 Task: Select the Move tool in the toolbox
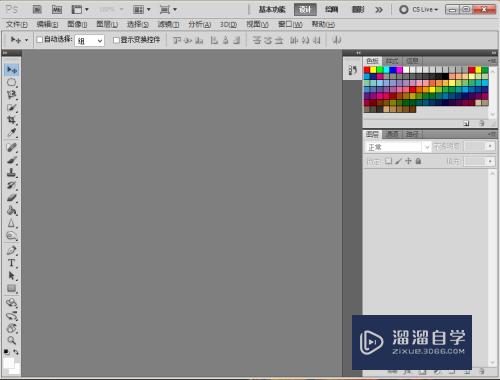[12, 70]
